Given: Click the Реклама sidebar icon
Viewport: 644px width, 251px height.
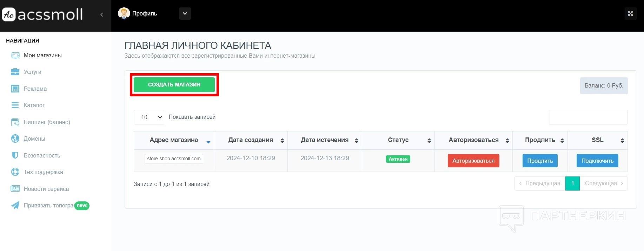Looking at the screenshot, I should coord(15,89).
